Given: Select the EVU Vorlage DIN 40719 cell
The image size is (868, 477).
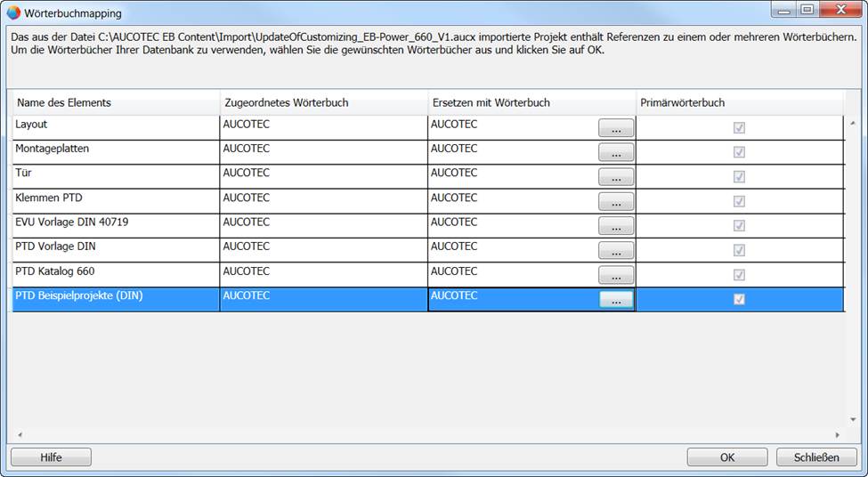Looking at the screenshot, I should [x=116, y=226].
